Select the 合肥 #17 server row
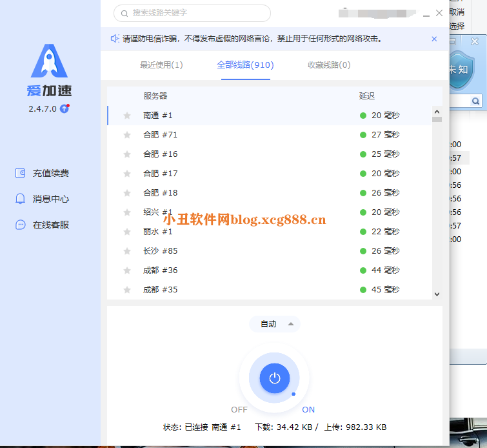This screenshot has width=487, height=448. pos(270,174)
